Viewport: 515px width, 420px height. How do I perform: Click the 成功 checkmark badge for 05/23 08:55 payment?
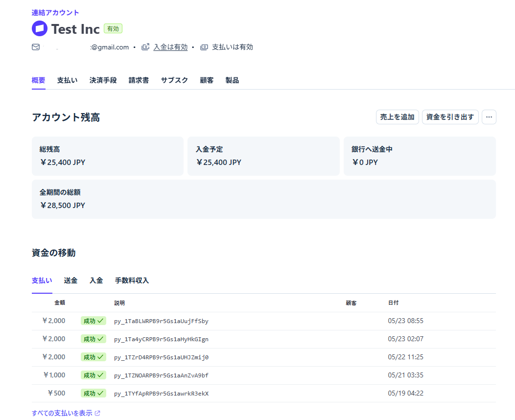pyautogui.click(x=94, y=321)
